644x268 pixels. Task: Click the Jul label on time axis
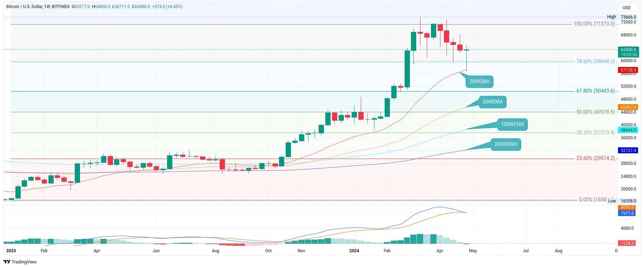(526, 251)
